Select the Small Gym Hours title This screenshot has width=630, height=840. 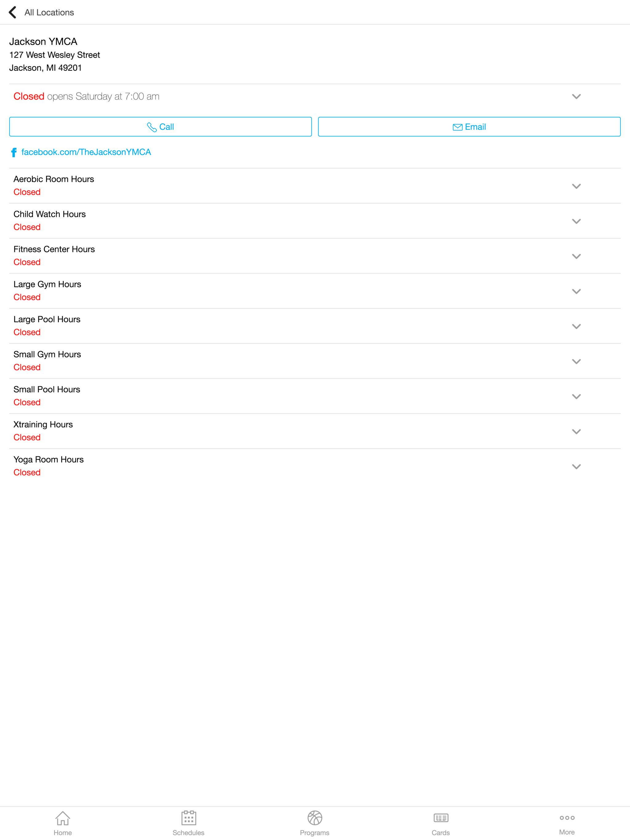[47, 354]
